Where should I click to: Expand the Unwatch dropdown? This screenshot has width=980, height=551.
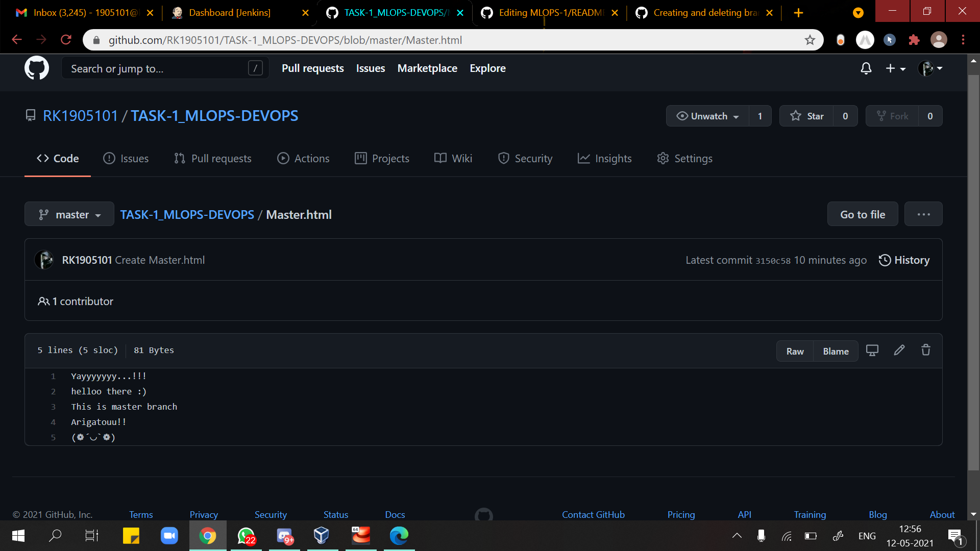[x=707, y=116]
